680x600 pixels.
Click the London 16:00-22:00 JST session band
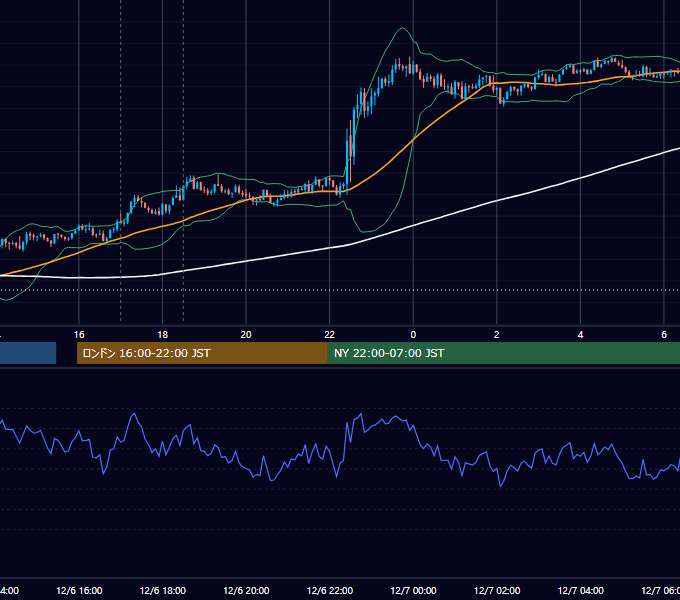point(202,353)
